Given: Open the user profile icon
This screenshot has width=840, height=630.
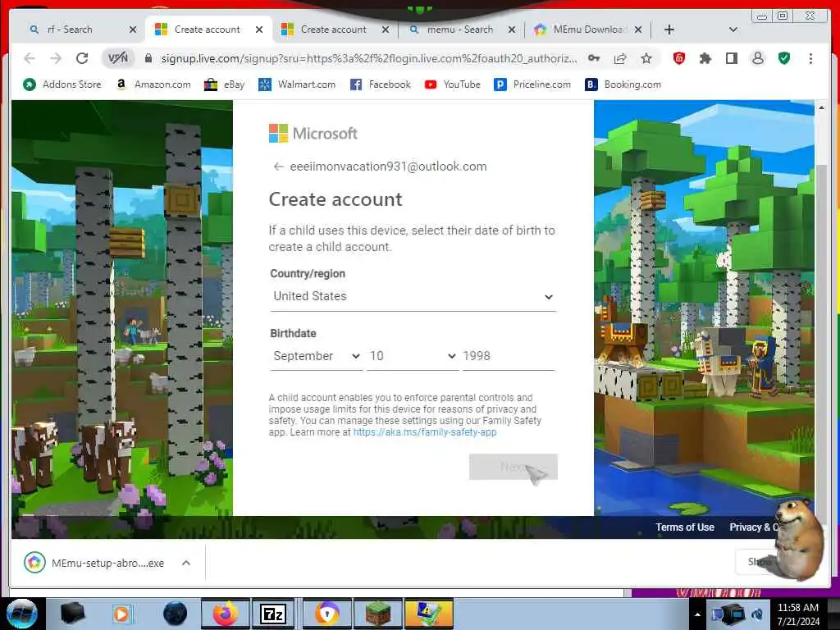Looking at the screenshot, I should (x=757, y=58).
